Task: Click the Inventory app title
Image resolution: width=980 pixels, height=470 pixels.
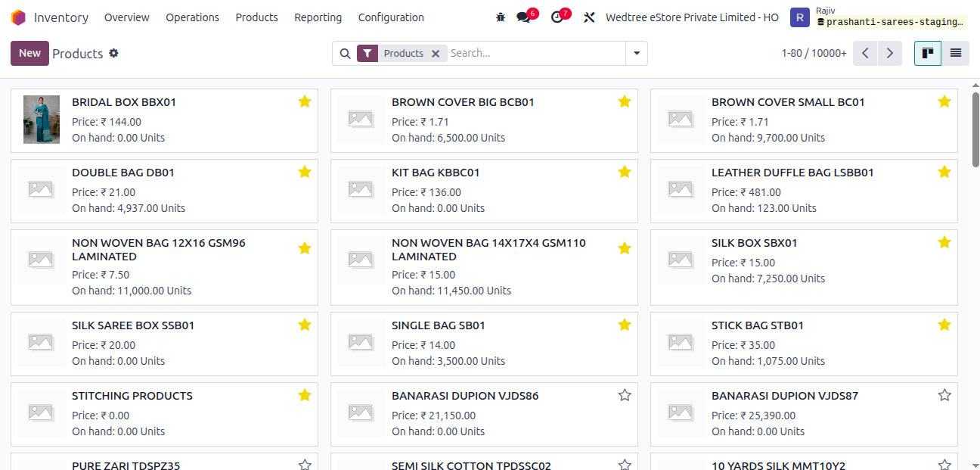Action: pyautogui.click(x=61, y=17)
